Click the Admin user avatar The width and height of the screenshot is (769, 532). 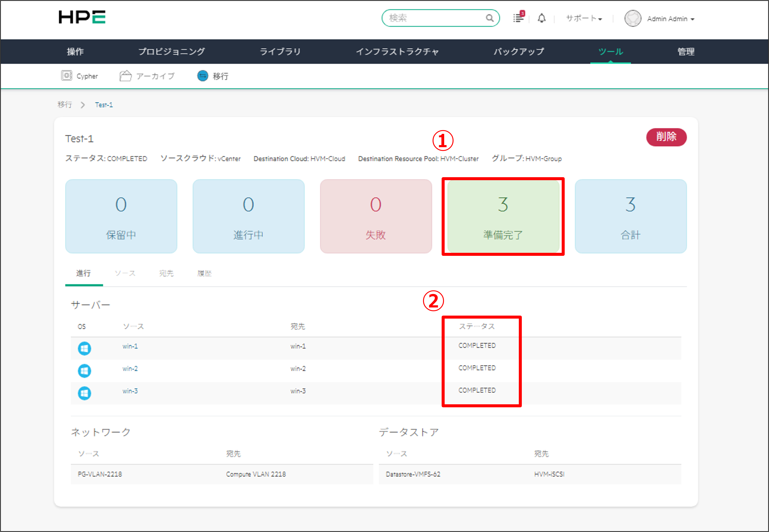coord(633,18)
